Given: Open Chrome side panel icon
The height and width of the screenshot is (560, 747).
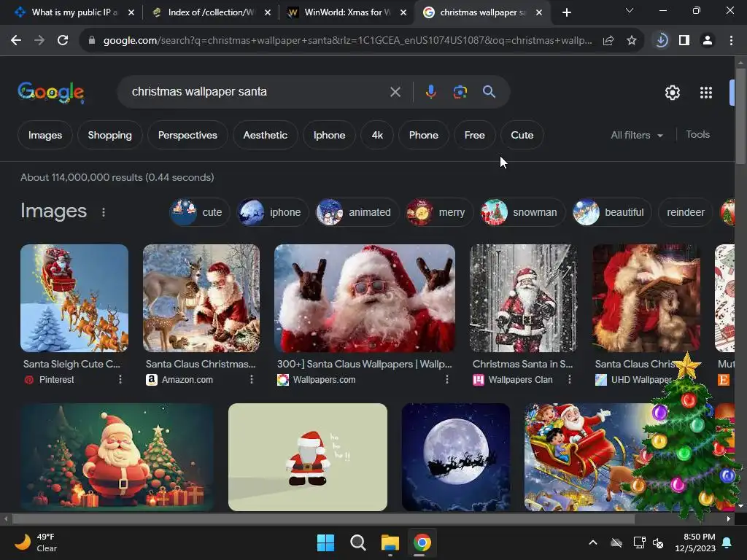Looking at the screenshot, I should coord(684,41).
